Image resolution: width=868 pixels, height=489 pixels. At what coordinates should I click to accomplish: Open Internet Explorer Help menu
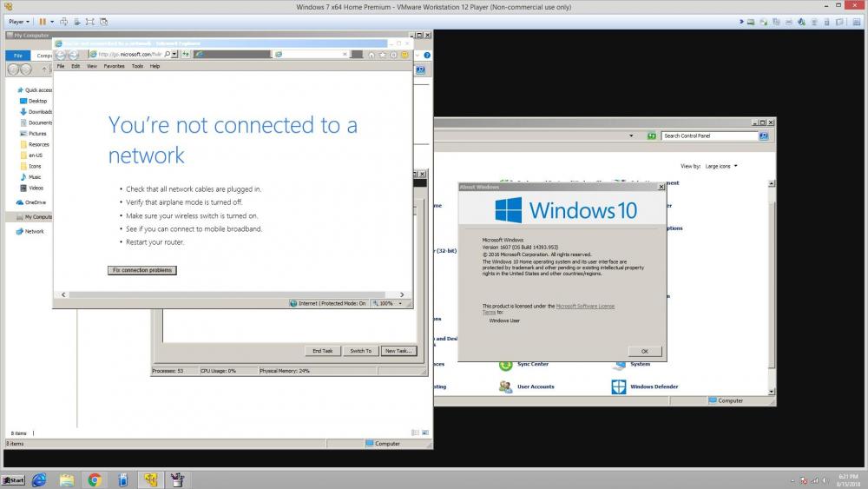click(155, 66)
